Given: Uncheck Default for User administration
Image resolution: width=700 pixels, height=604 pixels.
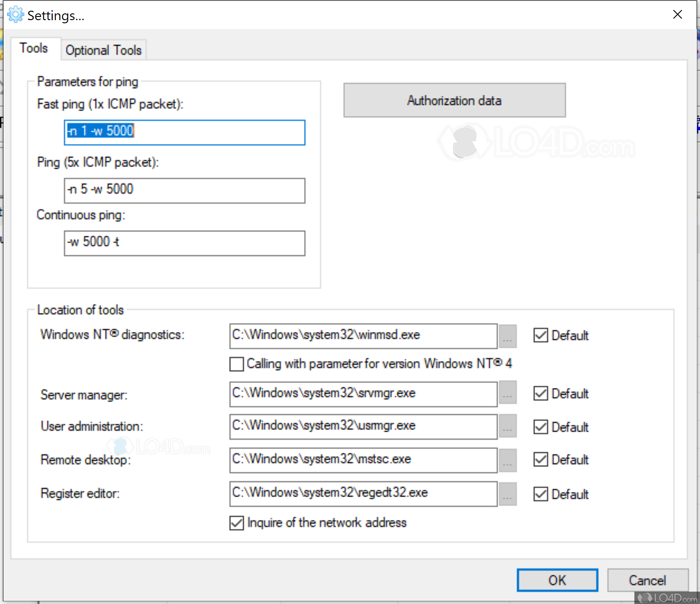Looking at the screenshot, I should [540, 426].
